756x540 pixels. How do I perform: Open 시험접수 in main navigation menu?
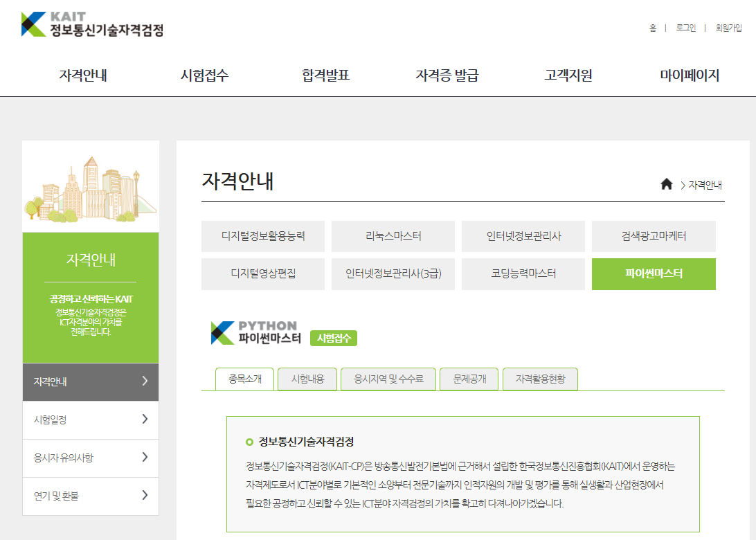(204, 75)
